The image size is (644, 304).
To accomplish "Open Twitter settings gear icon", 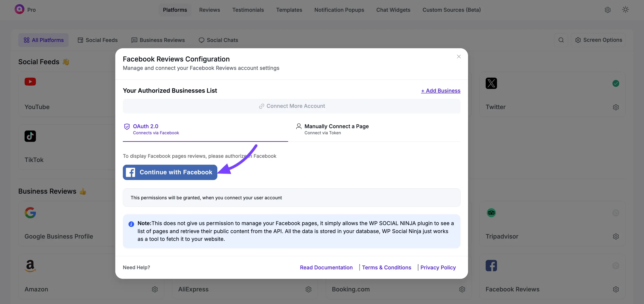I will (615, 107).
